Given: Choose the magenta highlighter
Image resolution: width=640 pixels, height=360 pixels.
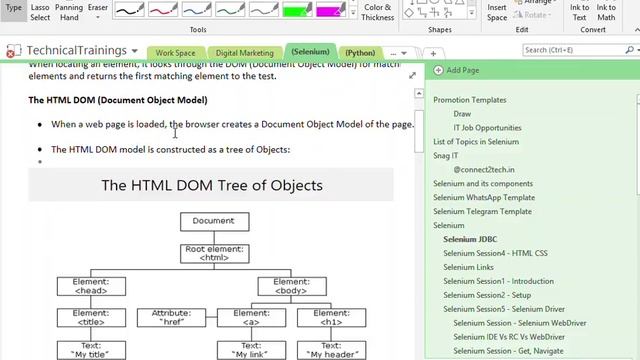Looking at the screenshot, I should (x=331, y=9).
